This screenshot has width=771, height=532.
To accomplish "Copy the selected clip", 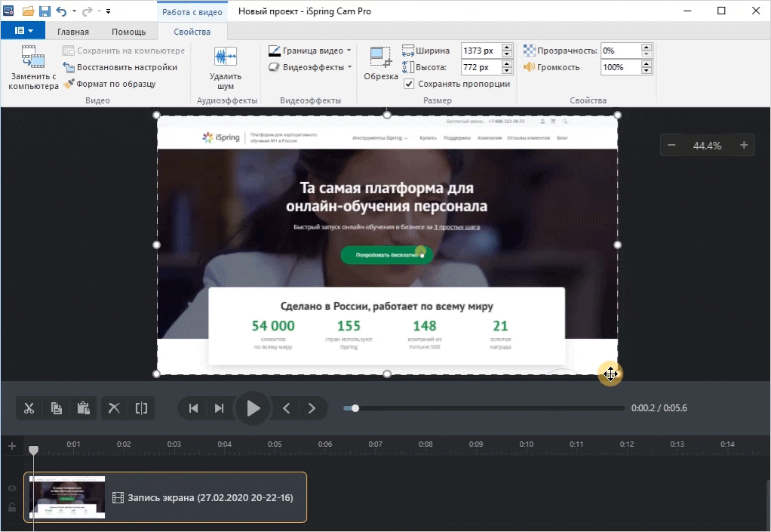I will (x=56, y=408).
